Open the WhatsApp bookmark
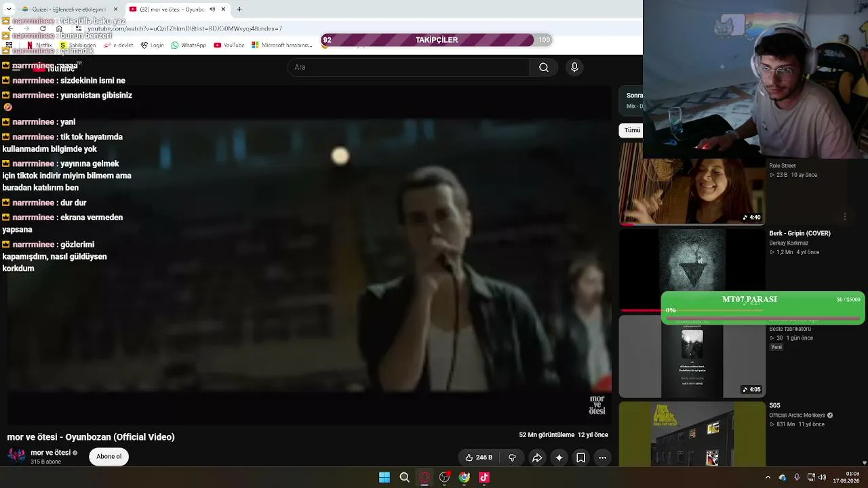The image size is (868, 488). click(x=189, y=45)
